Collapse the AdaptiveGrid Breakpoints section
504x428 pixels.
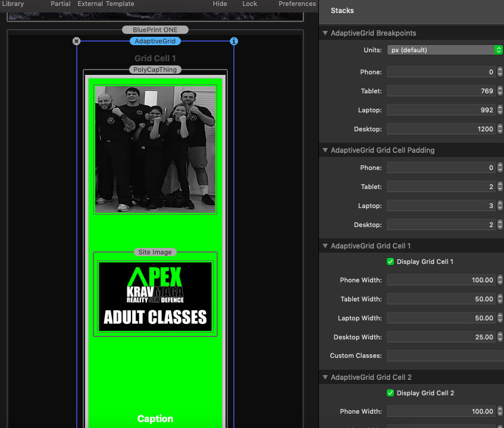[325, 33]
